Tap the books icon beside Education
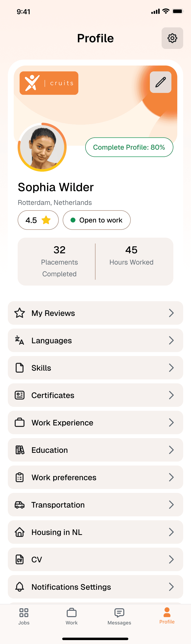This screenshot has width=191, height=644. pos(20,450)
